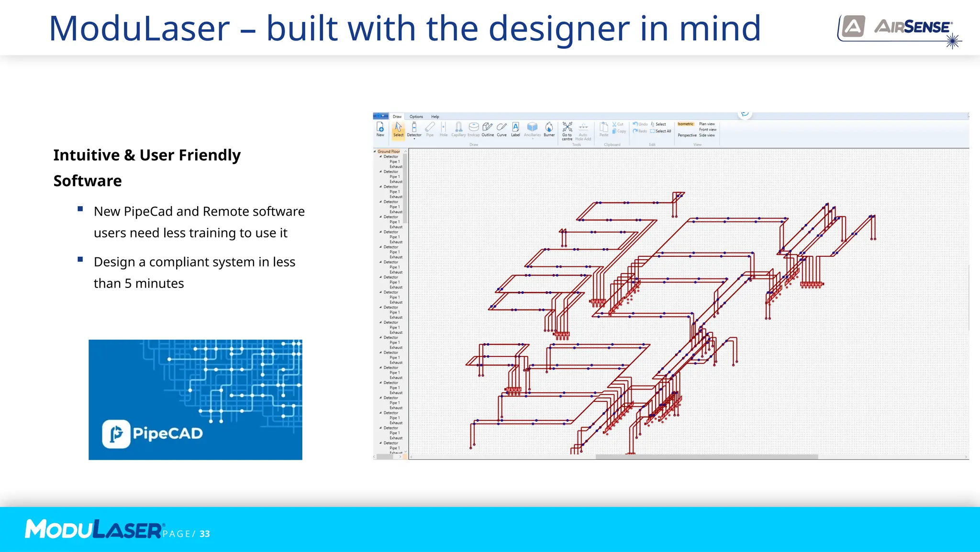
Task: Click the tree panel vertical scrollbar thumb
Action: [405, 189]
